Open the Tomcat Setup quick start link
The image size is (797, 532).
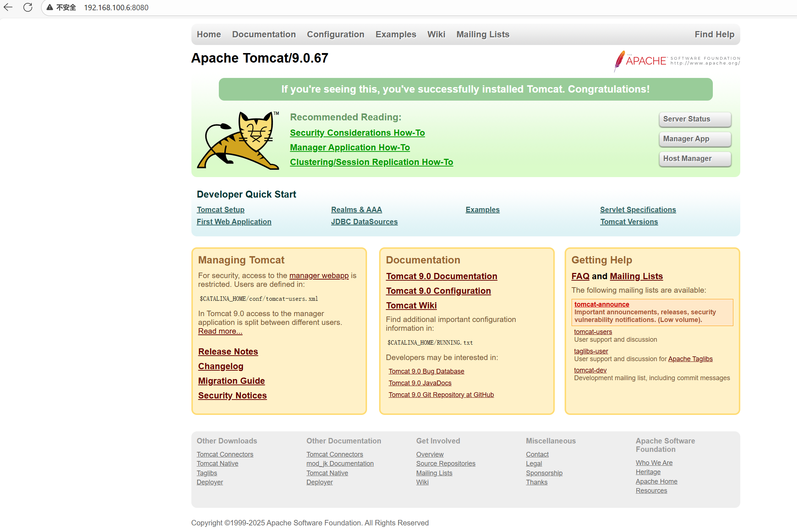(x=221, y=210)
